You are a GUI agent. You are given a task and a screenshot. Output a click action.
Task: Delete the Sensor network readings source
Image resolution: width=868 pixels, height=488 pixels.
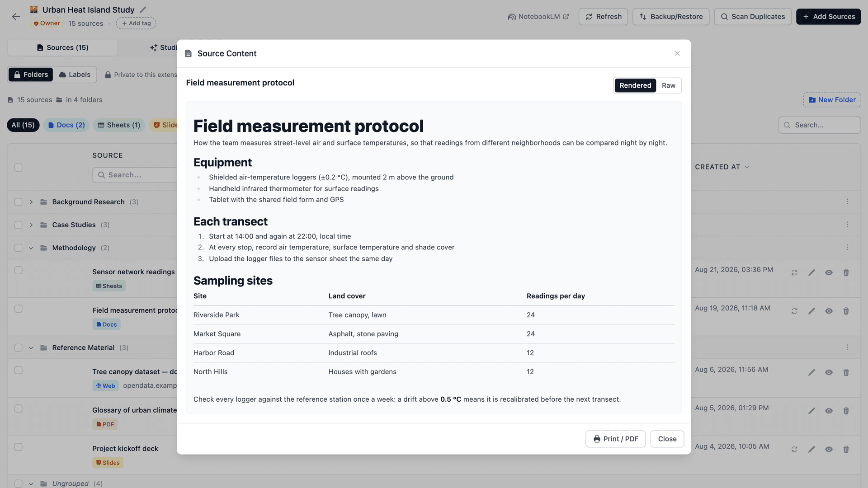(x=846, y=272)
